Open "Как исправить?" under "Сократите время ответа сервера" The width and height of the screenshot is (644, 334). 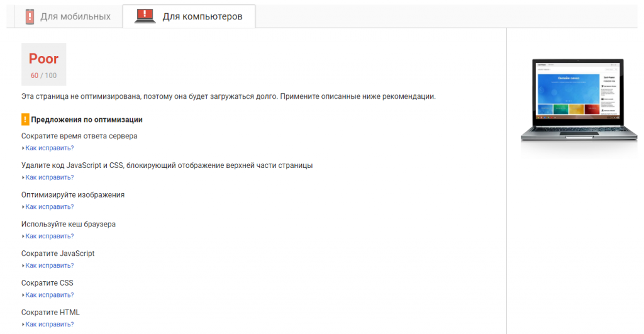coord(49,148)
